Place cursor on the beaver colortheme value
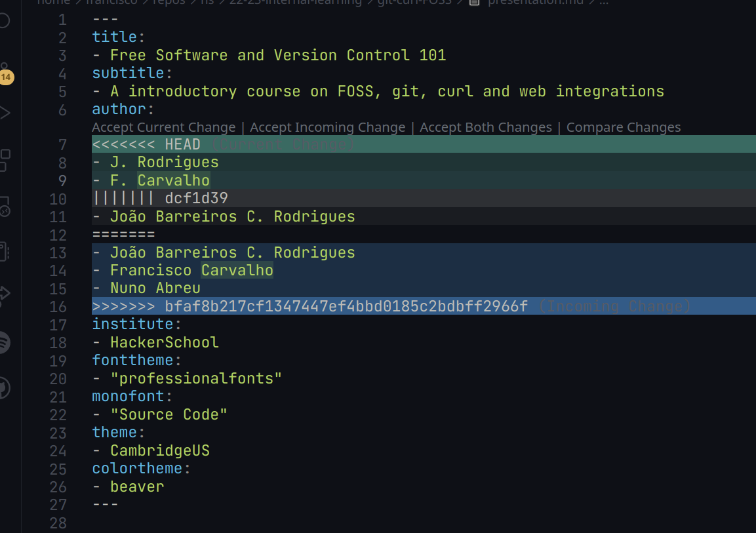 (137, 486)
